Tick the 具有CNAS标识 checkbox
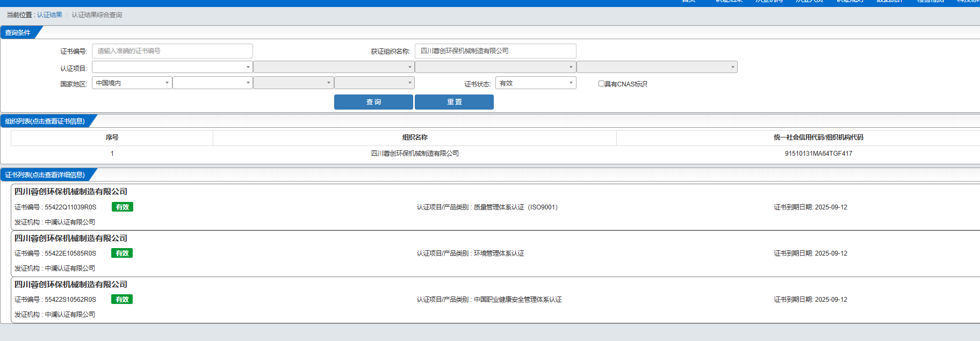Viewport: 980px width, 341px height. click(x=601, y=84)
